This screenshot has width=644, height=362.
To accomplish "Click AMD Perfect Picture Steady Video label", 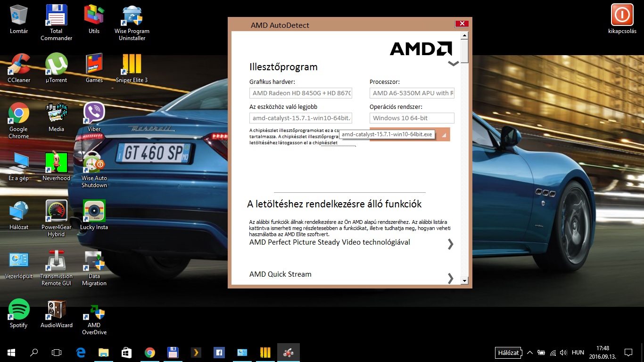I will tap(330, 242).
